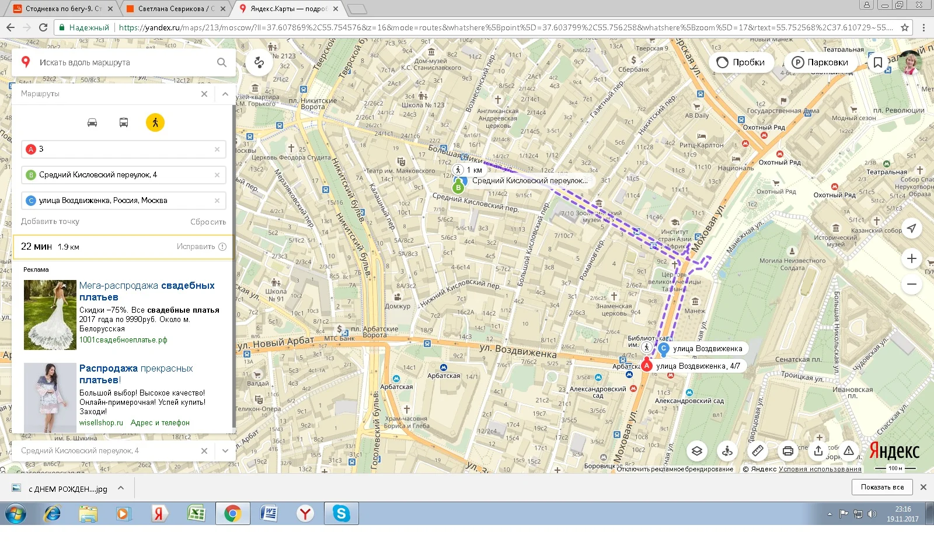This screenshot has height=560, width=934.
Task: Collapse the Маршруты panel chevron
Action: [x=225, y=94]
